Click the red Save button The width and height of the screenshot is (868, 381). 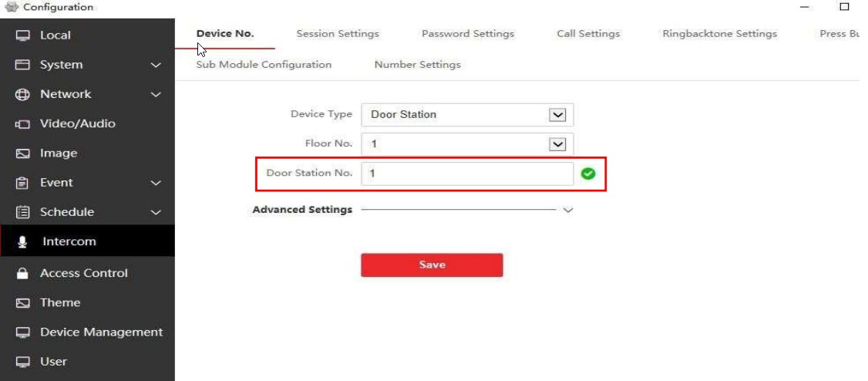coord(432,265)
